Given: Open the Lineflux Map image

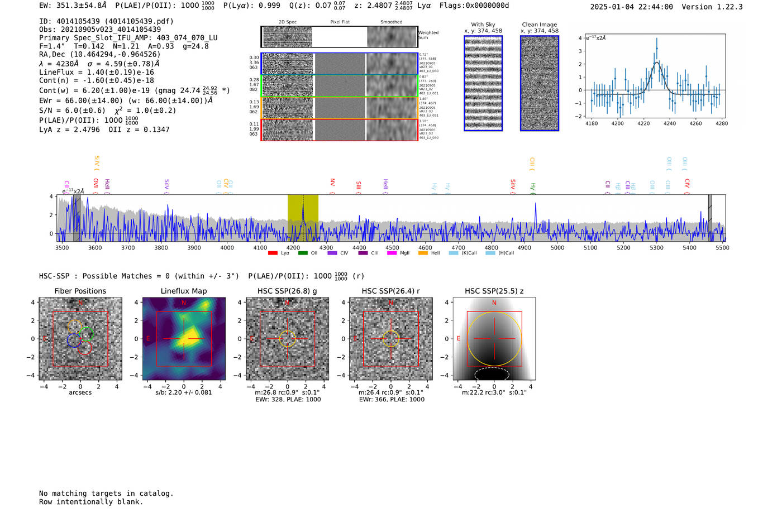Looking at the screenshot, I should point(184,339).
